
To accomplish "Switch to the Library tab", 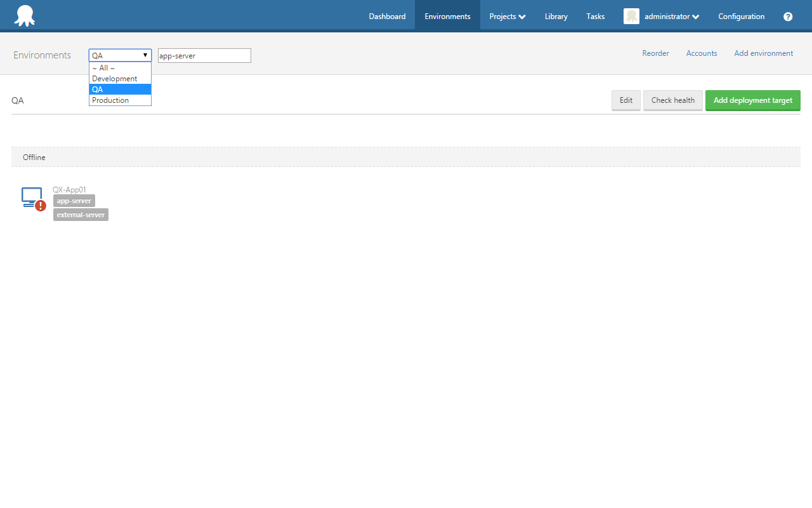I will click(556, 16).
